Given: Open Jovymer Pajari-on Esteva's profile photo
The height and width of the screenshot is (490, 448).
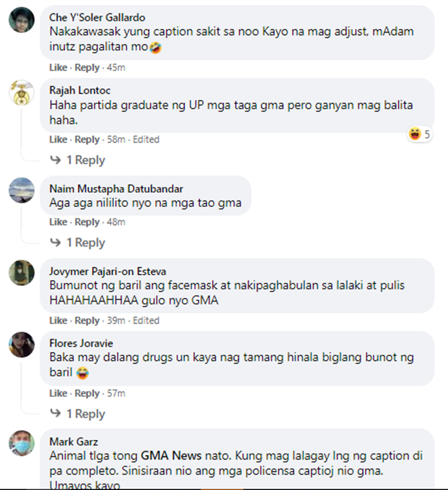Looking at the screenshot, I should click(22, 273).
